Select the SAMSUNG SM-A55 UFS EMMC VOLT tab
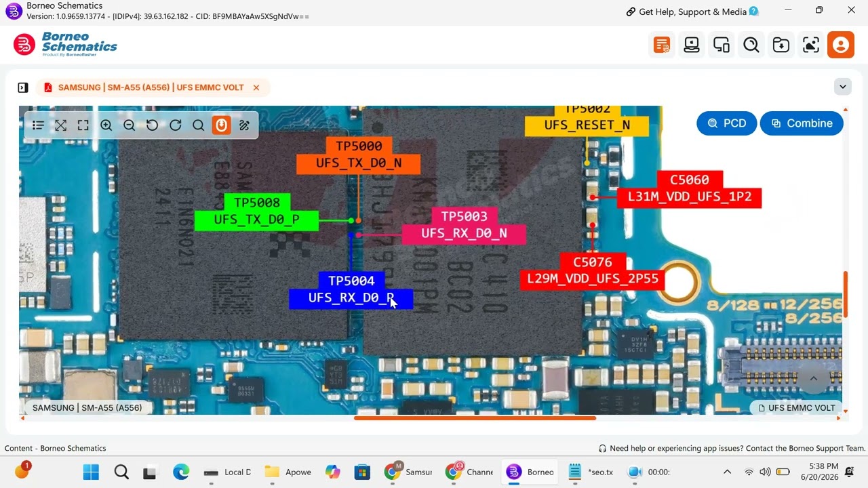 coord(151,87)
